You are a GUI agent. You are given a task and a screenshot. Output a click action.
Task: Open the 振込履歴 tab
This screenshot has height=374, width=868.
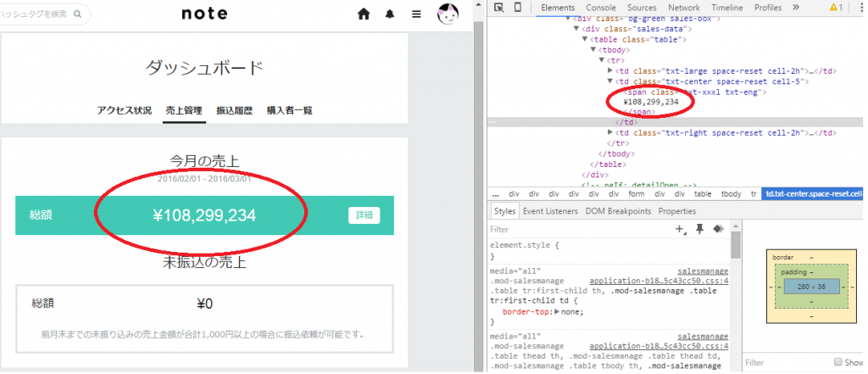pos(234,110)
